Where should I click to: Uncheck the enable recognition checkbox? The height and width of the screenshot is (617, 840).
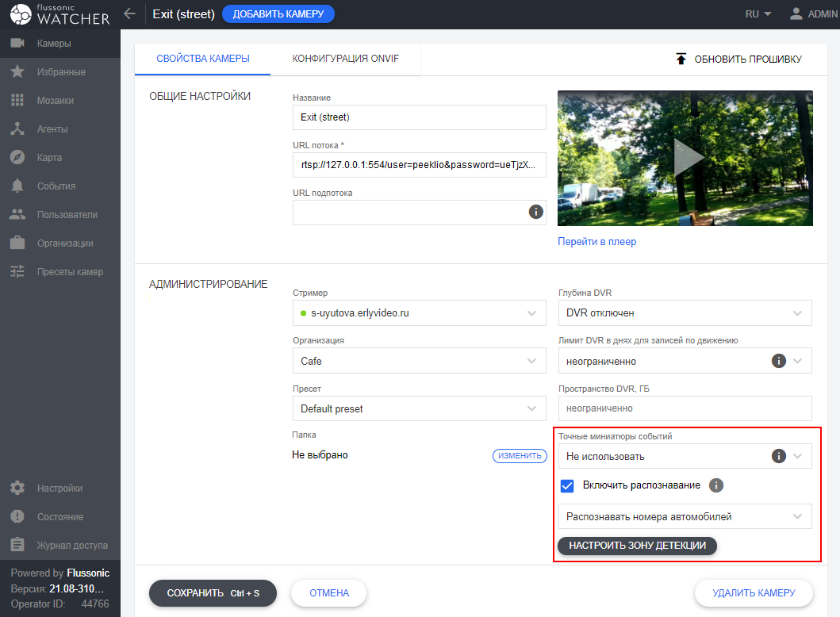tap(567, 485)
